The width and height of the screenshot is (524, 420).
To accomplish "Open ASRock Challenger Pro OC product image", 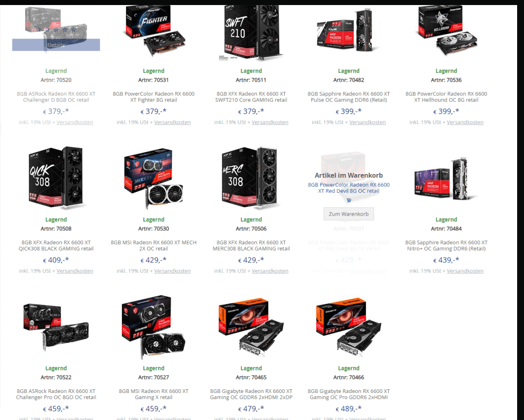I will (x=56, y=327).
